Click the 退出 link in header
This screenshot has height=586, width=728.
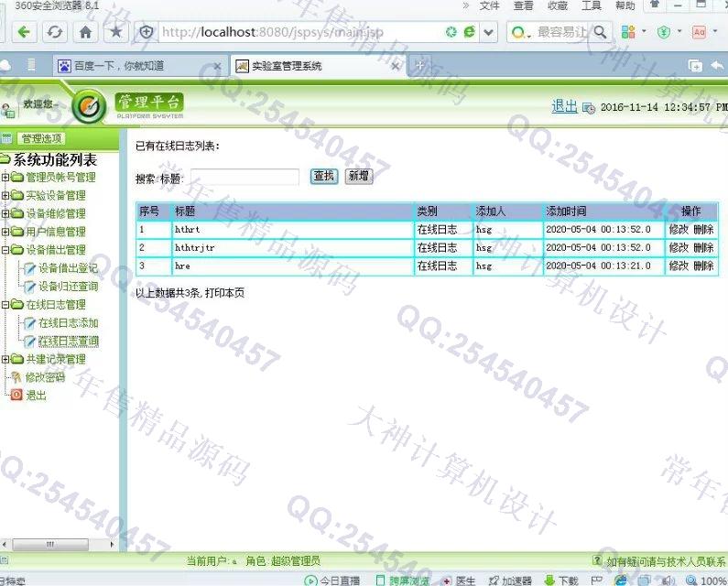coord(564,106)
